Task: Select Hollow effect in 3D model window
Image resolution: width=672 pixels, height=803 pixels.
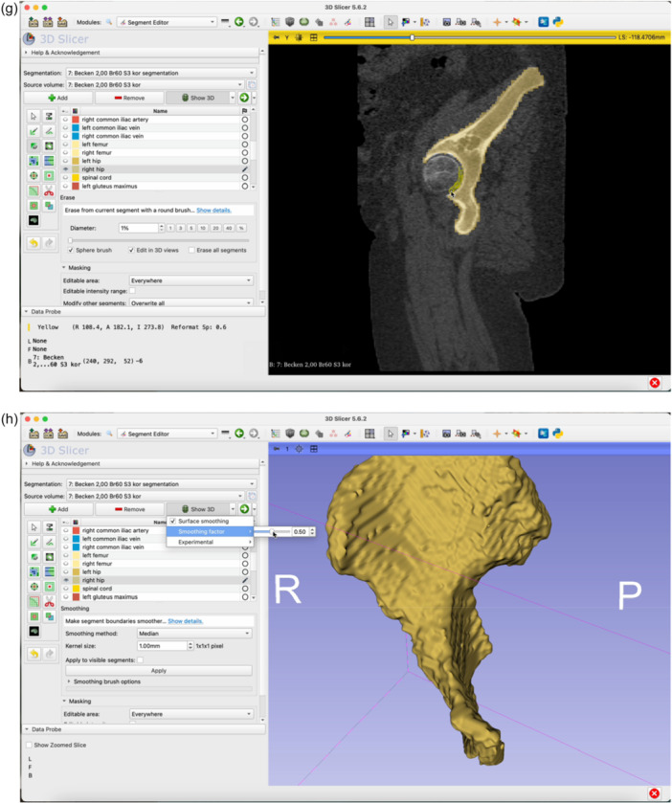Action: (49, 587)
